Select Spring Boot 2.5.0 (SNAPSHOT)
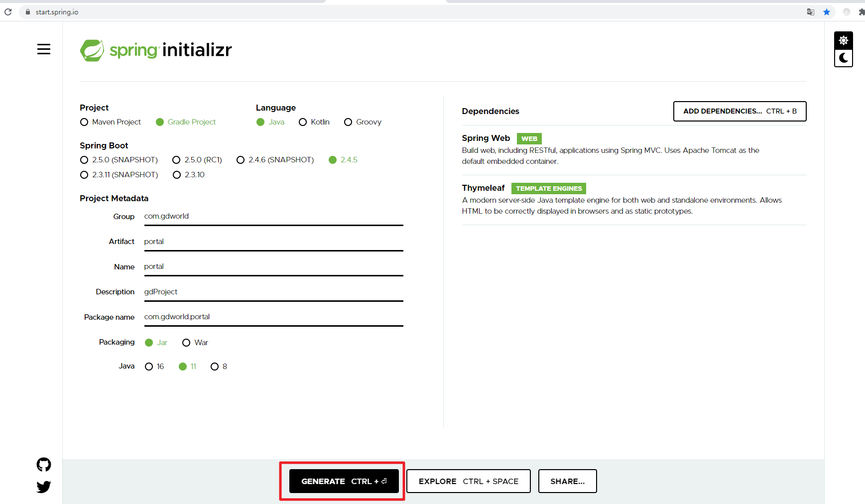 pos(119,160)
